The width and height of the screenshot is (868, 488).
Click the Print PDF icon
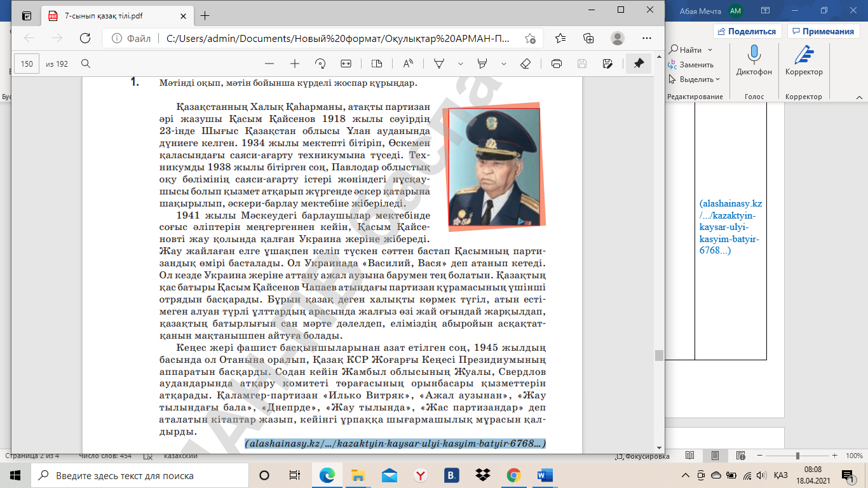pos(557,64)
